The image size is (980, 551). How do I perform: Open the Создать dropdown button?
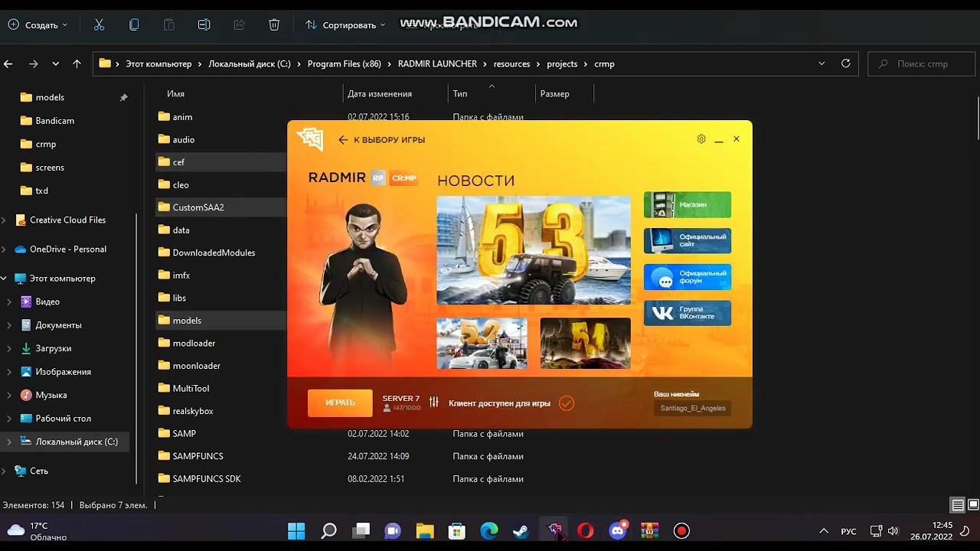(38, 24)
